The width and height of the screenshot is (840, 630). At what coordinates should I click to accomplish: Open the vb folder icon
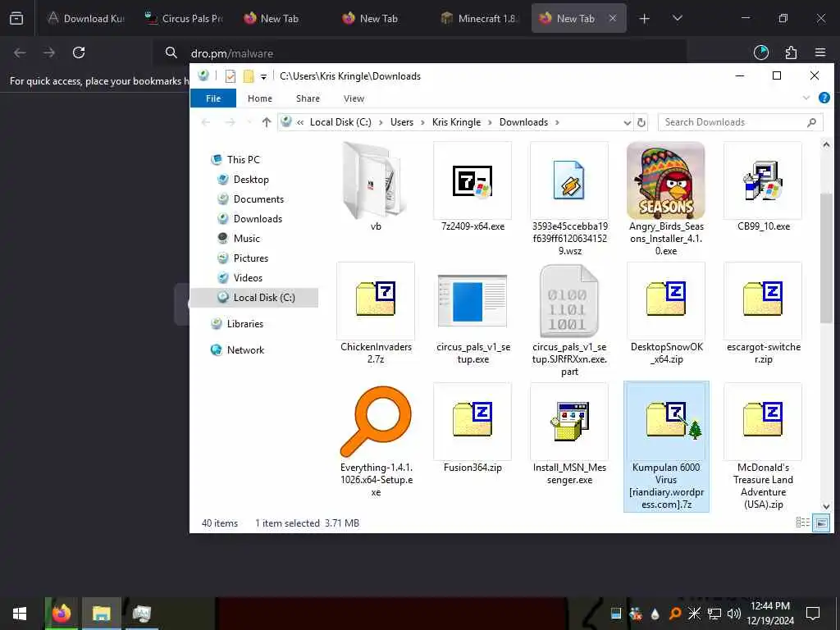pyautogui.click(x=375, y=180)
